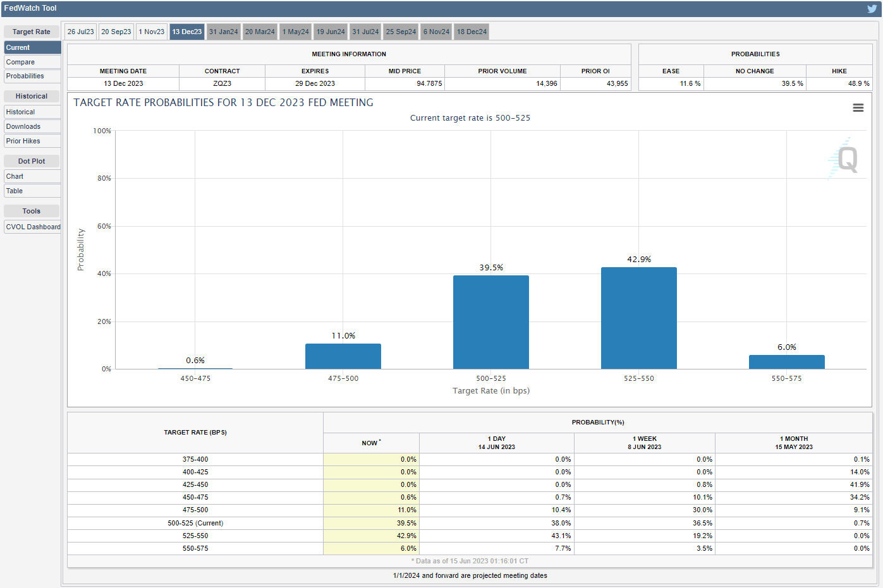Click the 30.0% one-week value

click(x=702, y=510)
